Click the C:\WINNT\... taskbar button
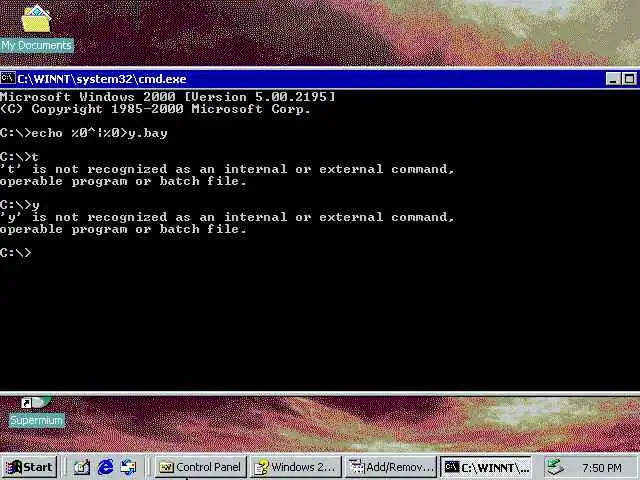This screenshot has width=640, height=480. [x=486, y=467]
